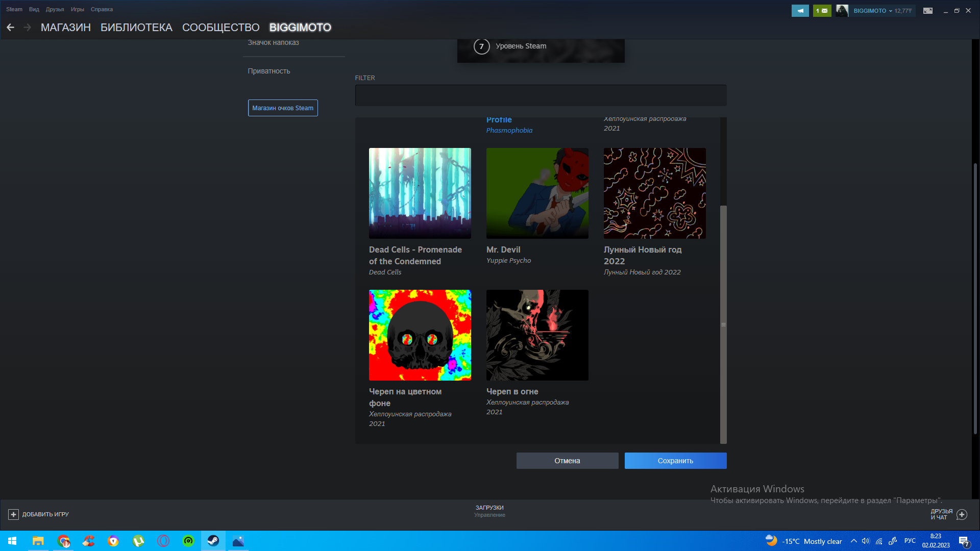Go to МАГАЗИН tab
Screen dimensions: 980x551
pos(66,28)
